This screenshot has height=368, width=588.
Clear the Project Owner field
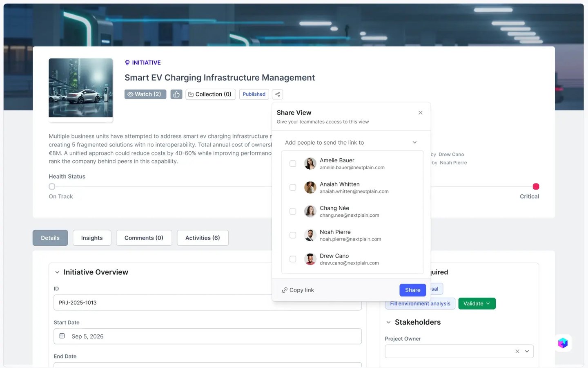click(517, 351)
